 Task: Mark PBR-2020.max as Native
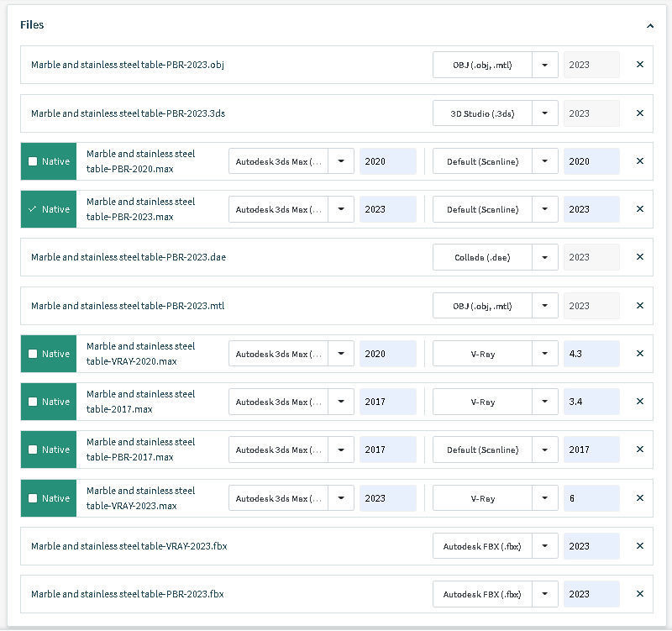(x=33, y=161)
